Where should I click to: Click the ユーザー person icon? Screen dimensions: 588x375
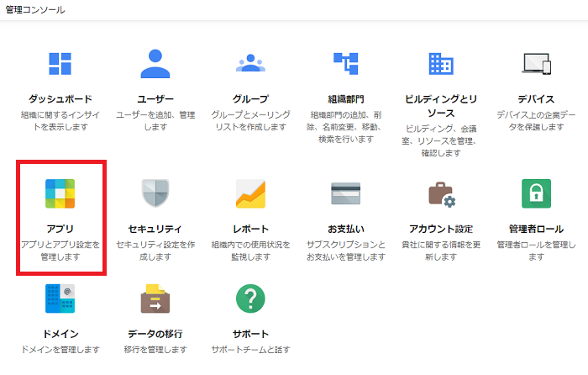pos(155,63)
